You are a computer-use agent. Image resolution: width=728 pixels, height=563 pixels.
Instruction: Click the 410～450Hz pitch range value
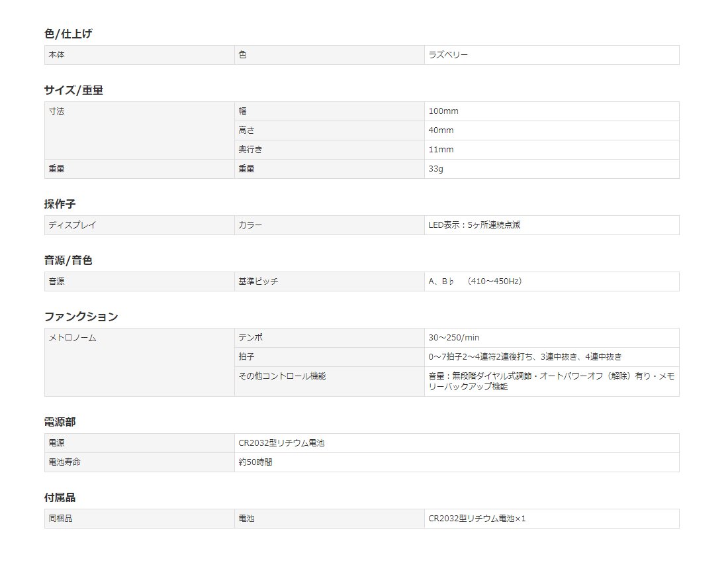point(494,281)
